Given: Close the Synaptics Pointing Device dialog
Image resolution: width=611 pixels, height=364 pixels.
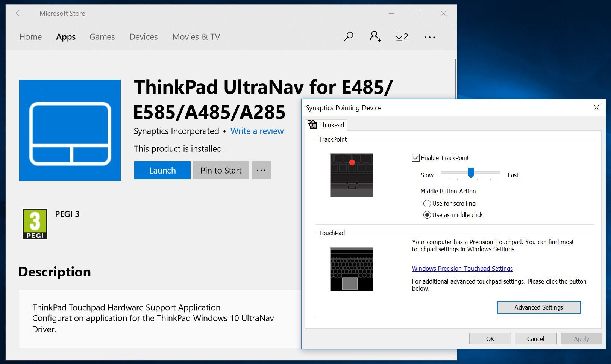Looking at the screenshot, I should click(596, 107).
